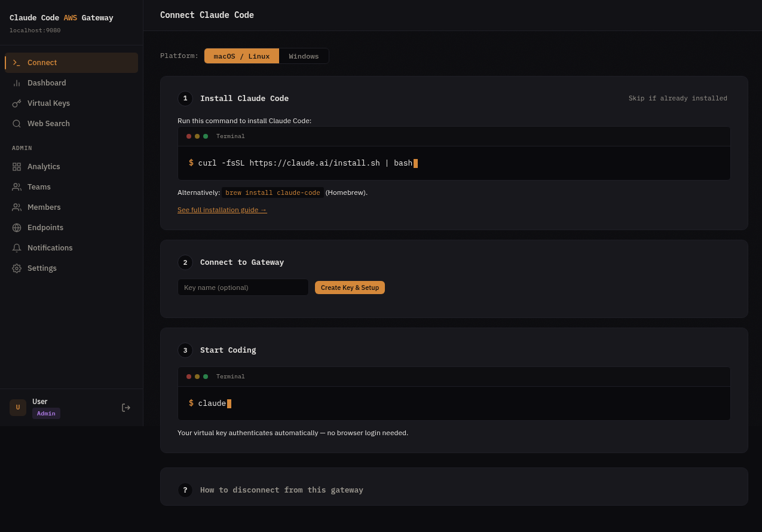Click the Notifications bell icon
This screenshot has width=762, height=532.
pyautogui.click(x=17, y=247)
